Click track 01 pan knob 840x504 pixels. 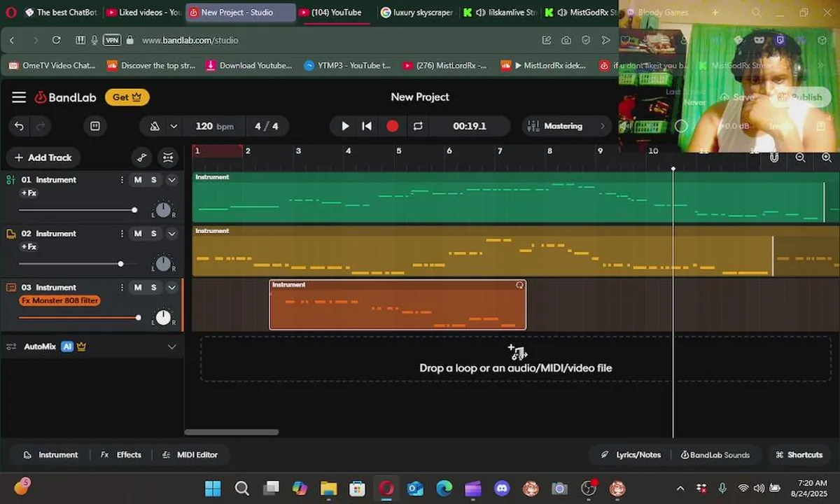[x=163, y=209]
